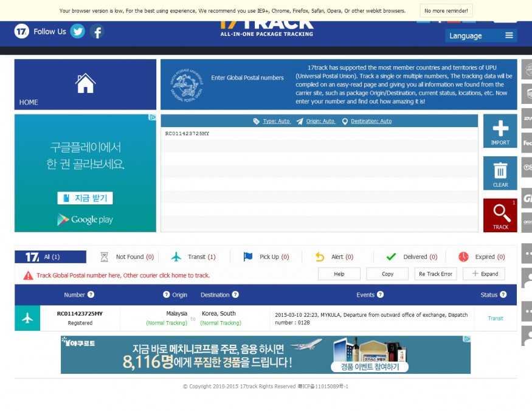Open the 17track Facebook page
The width and height of the screenshot is (532, 411).
click(97, 32)
